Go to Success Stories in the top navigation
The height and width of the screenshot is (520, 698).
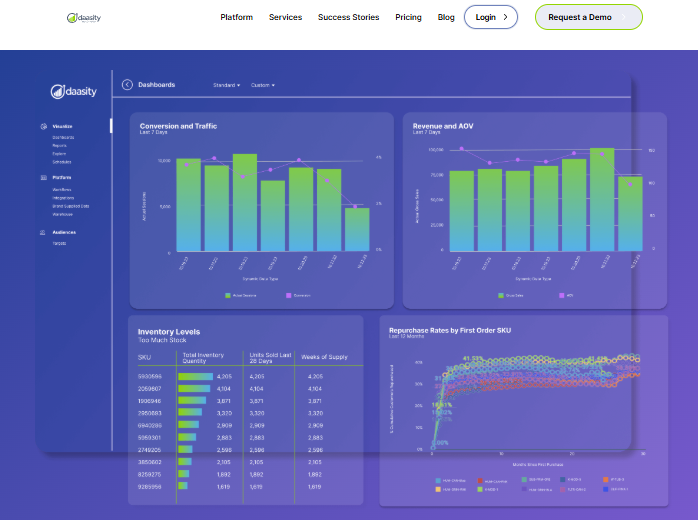point(349,17)
